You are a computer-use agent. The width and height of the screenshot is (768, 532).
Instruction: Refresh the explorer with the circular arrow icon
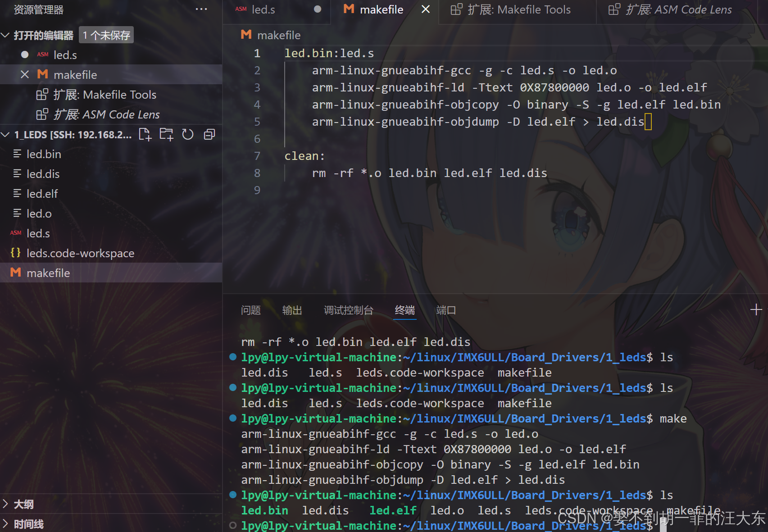click(x=188, y=134)
